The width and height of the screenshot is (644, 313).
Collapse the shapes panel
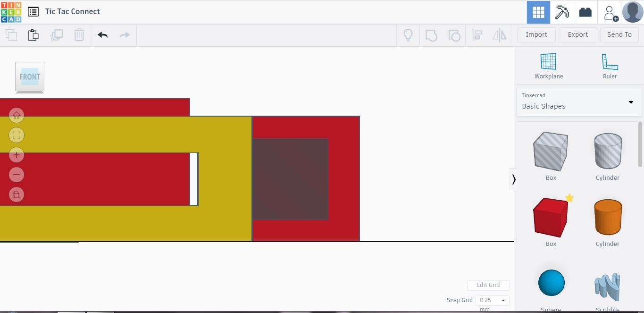point(514,179)
